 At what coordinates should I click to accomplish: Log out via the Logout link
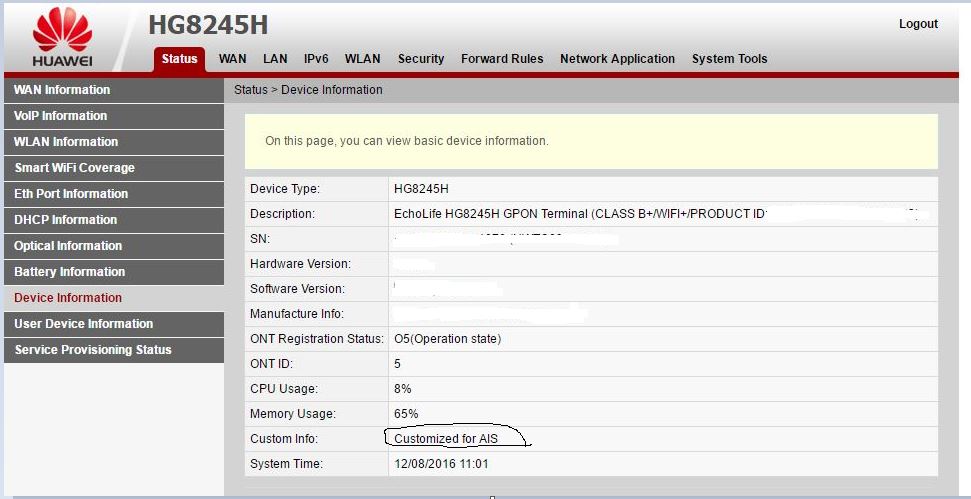click(918, 24)
